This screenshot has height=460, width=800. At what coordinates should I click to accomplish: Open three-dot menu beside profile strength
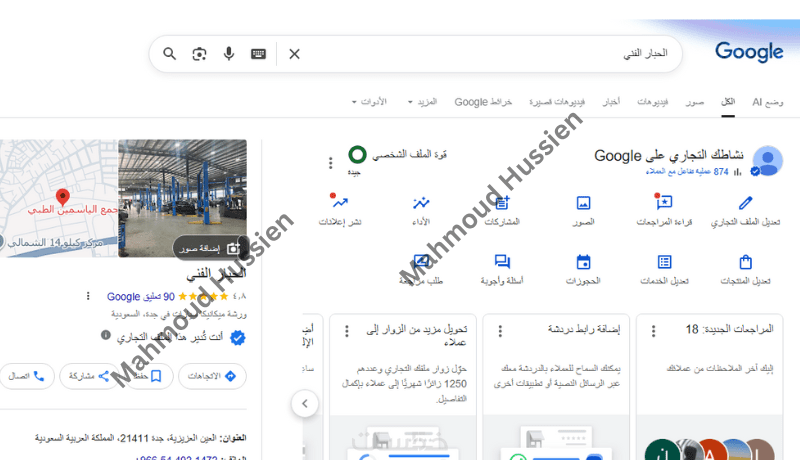[x=331, y=163]
